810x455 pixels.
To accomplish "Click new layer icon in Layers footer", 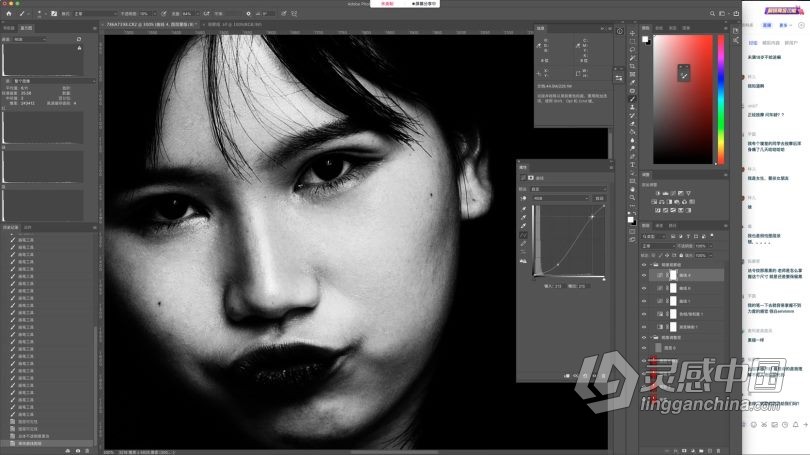I will coord(710,451).
